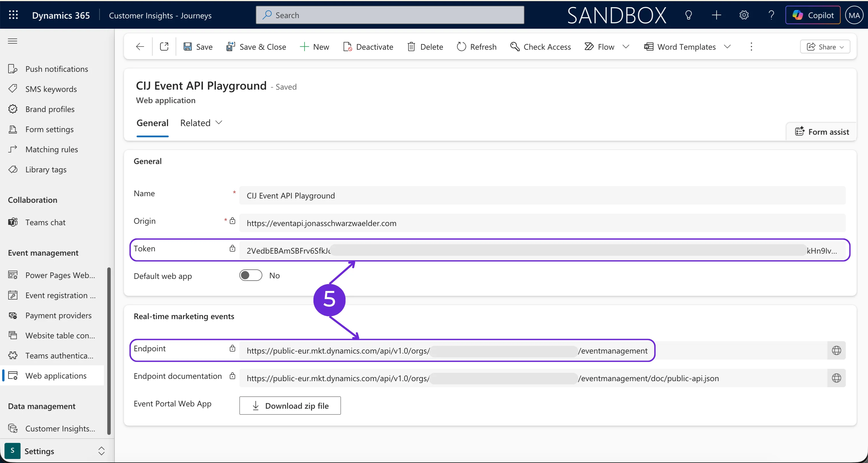This screenshot has width=868, height=463.
Task: Click the sidebar vertical scrollbar
Action: [x=109, y=351]
